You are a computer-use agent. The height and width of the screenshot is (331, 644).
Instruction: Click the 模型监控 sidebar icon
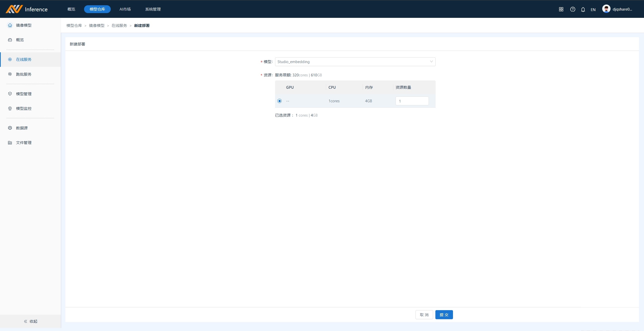[x=10, y=108]
